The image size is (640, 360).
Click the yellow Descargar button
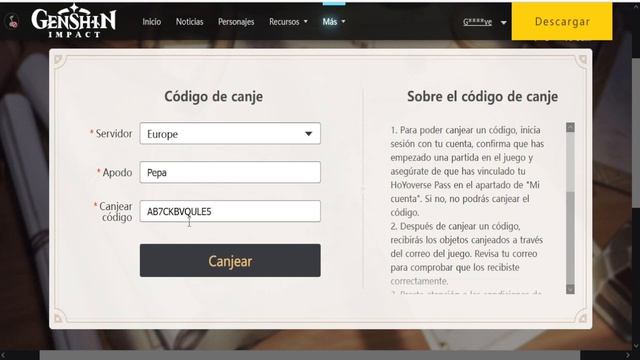[562, 21]
